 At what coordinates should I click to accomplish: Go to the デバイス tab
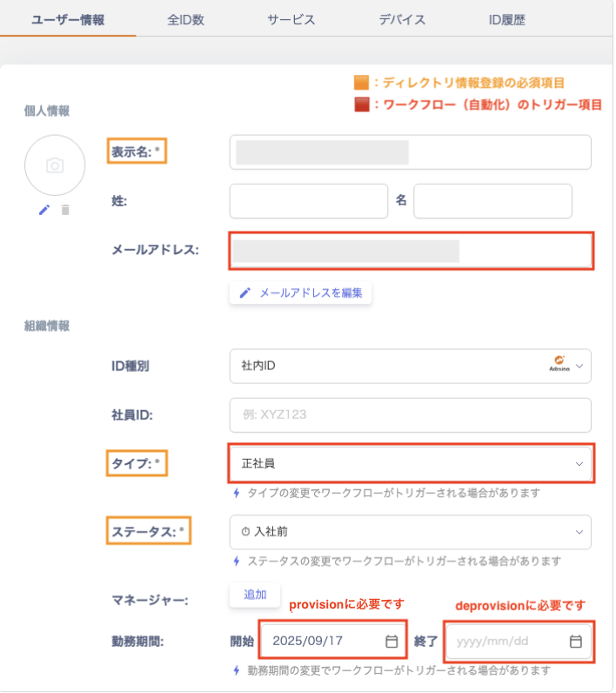click(x=402, y=19)
